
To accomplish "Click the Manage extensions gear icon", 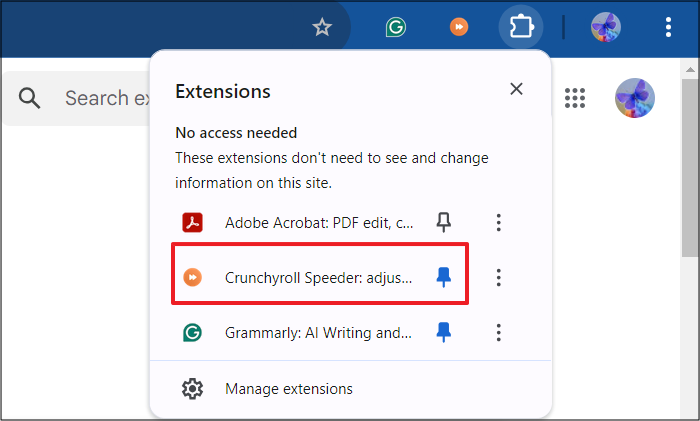I will point(193,389).
